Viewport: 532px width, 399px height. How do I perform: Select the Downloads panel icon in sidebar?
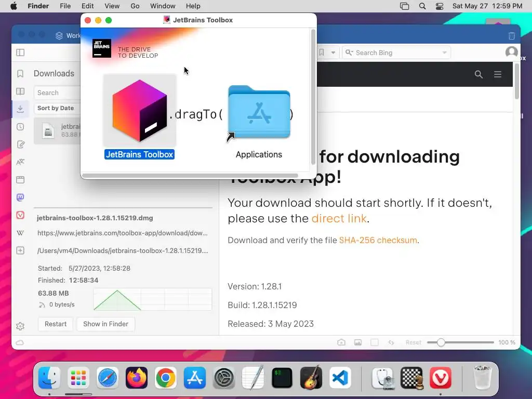(x=20, y=109)
